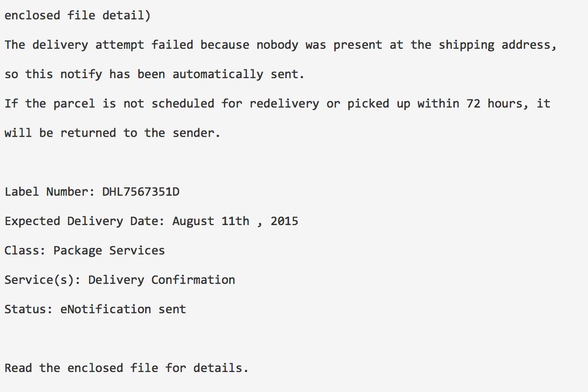Click the 'Status:' label text
This screenshot has height=392, width=588.
pyautogui.click(x=29, y=309)
